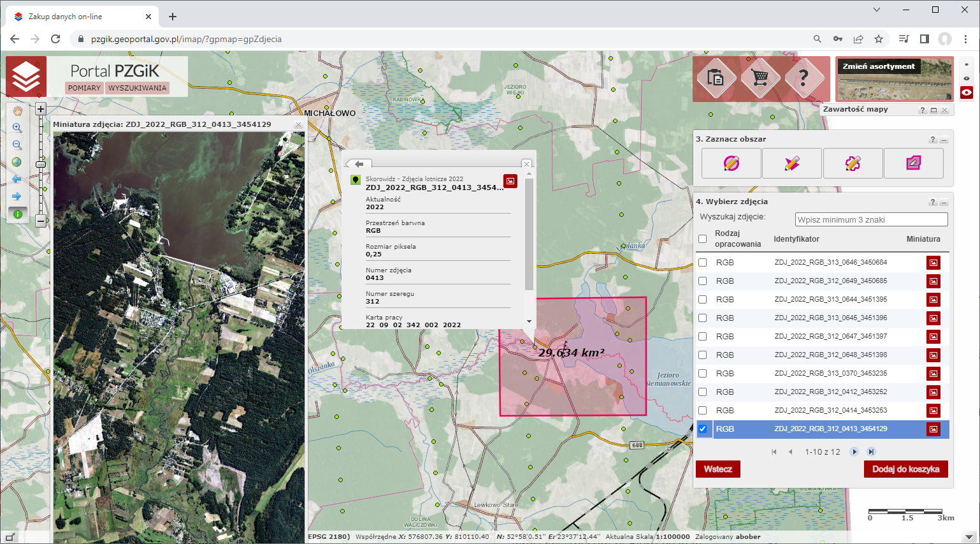Open the POMIARY menu
Image resolution: width=980 pixels, height=544 pixels.
pos(84,88)
